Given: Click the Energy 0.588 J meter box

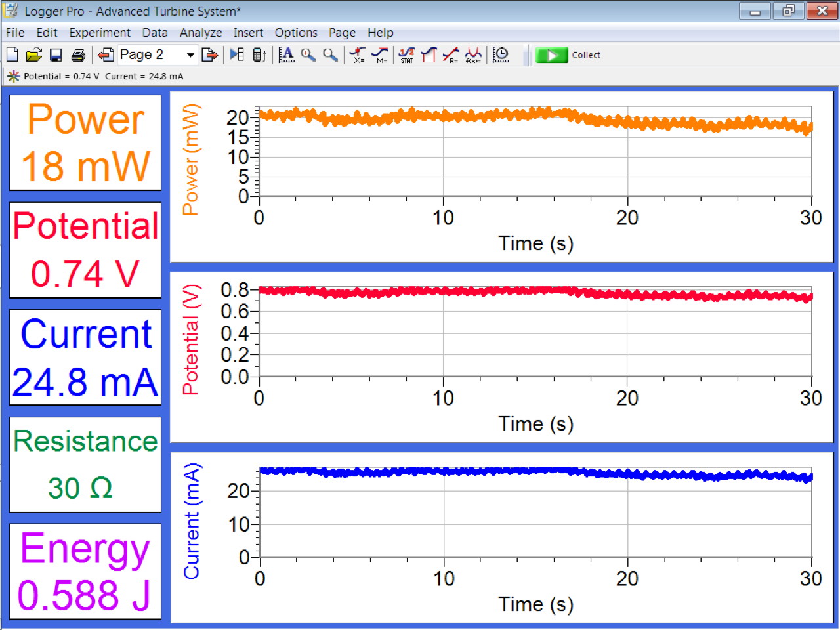Looking at the screenshot, I should coord(85,571).
